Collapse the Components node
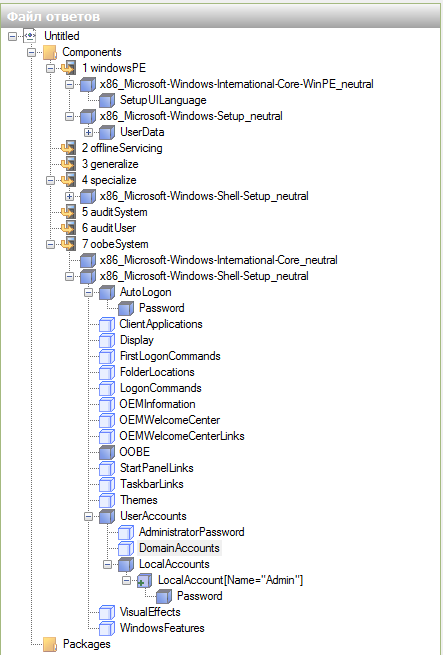The image size is (443, 655). (x=31, y=53)
